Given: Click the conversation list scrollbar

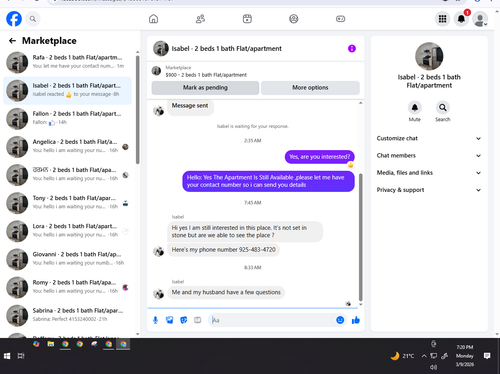Looking at the screenshot, I should click(138, 110).
